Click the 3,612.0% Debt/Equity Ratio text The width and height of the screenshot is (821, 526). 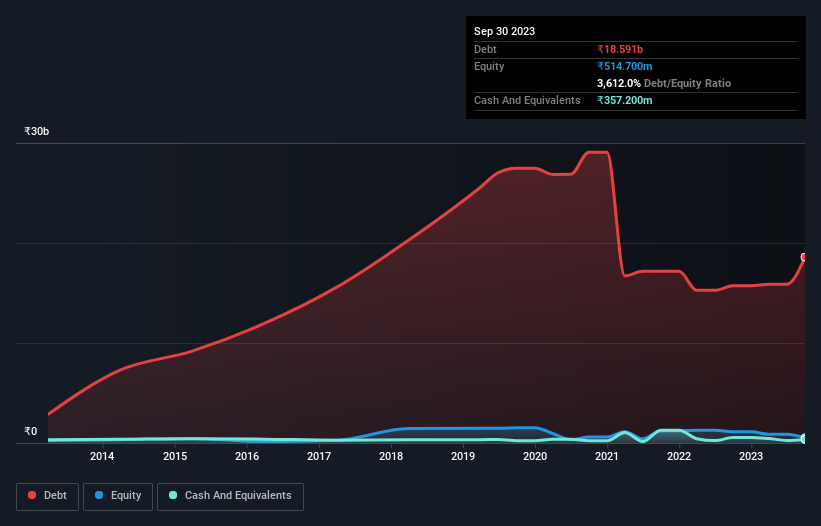coord(664,83)
